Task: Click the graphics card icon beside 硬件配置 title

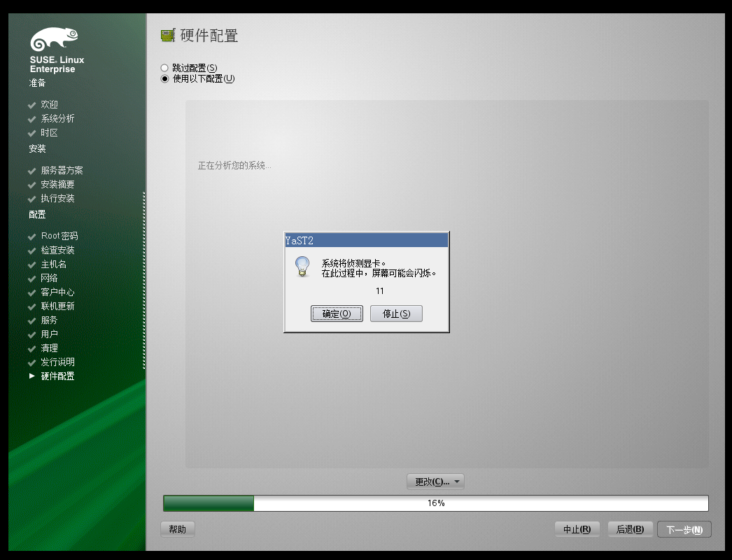Action: 167,34
